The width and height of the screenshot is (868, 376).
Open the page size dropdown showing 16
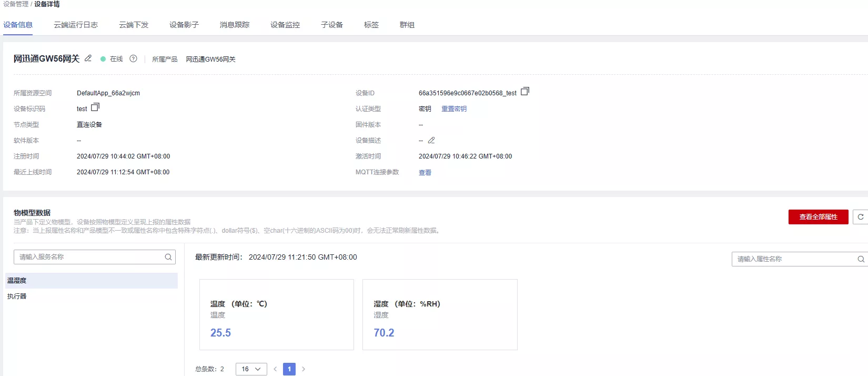tap(251, 369)
